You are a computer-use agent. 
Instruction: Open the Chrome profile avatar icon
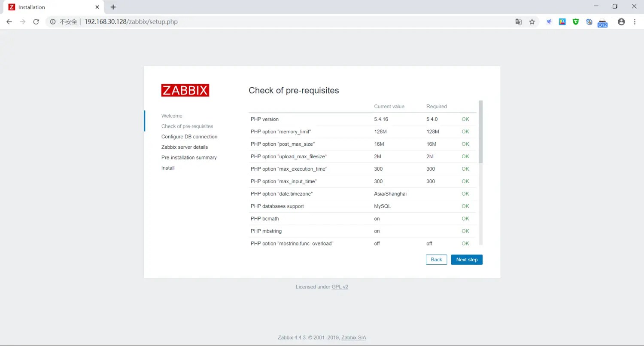621,21
